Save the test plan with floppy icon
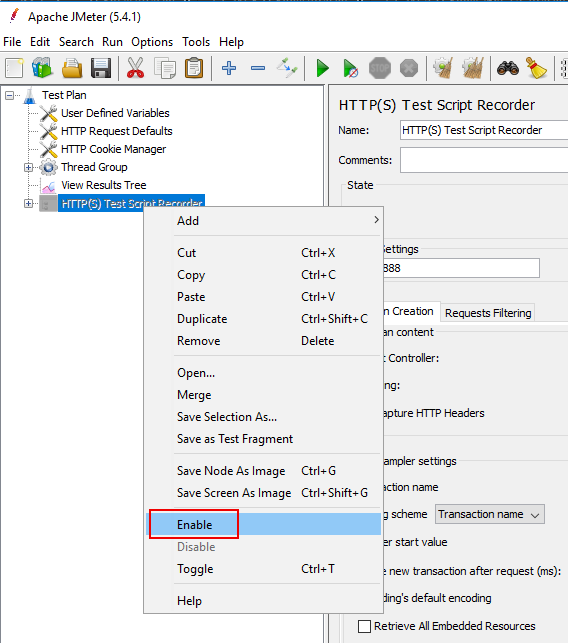This screenshot has width=568, height=643. point(101,68)
